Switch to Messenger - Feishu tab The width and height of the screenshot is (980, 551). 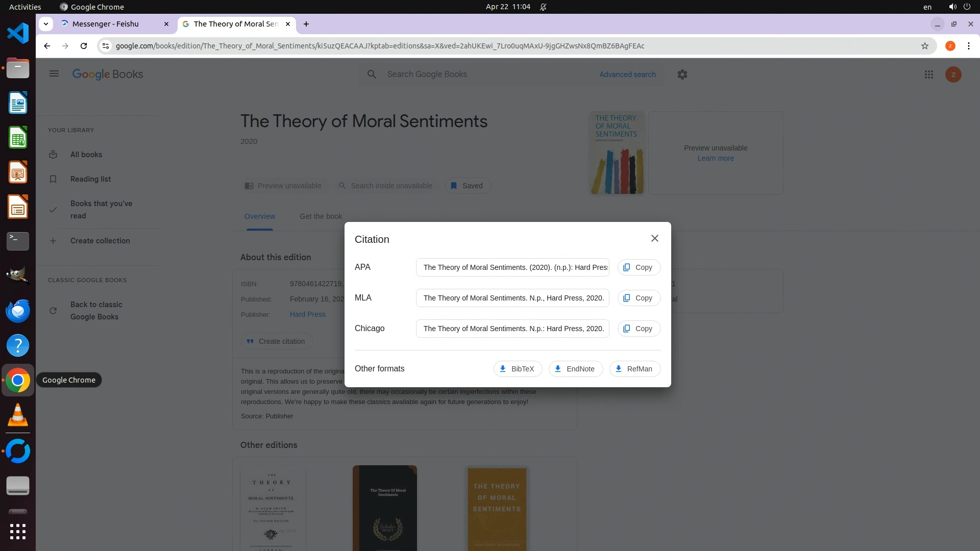pos(106,24)
